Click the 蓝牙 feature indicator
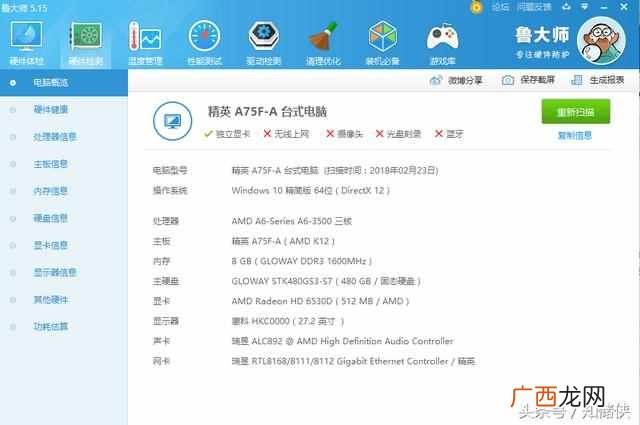Viewport: 640px width, 425px height. click(449, 134)
